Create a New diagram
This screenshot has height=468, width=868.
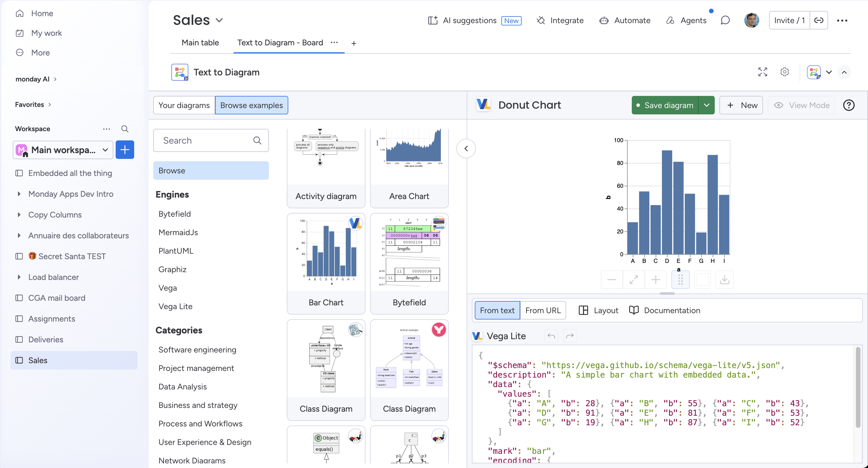(x=741, y=105)
